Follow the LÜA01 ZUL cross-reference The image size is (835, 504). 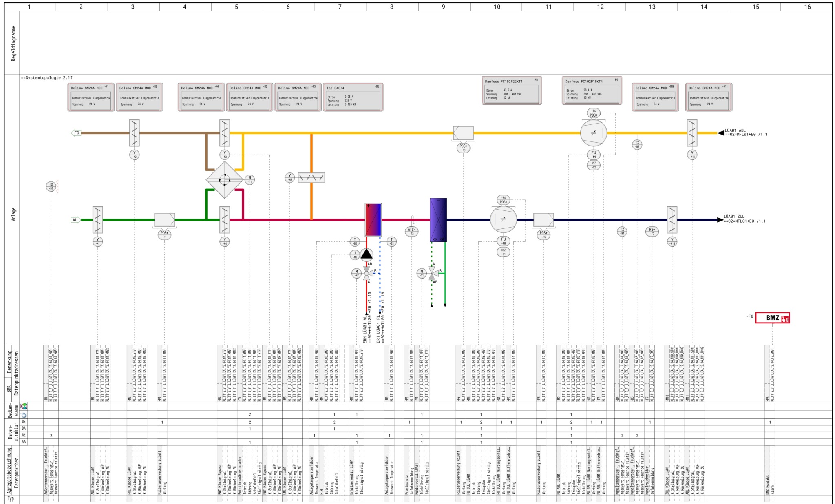(744, 219)
